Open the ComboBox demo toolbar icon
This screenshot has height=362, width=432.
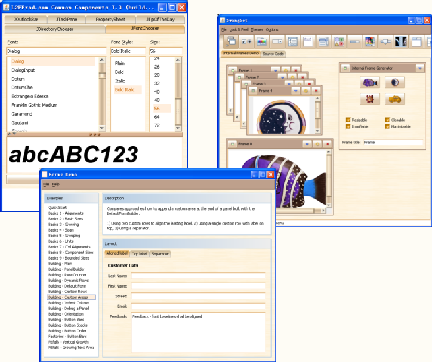coord(277,42)
